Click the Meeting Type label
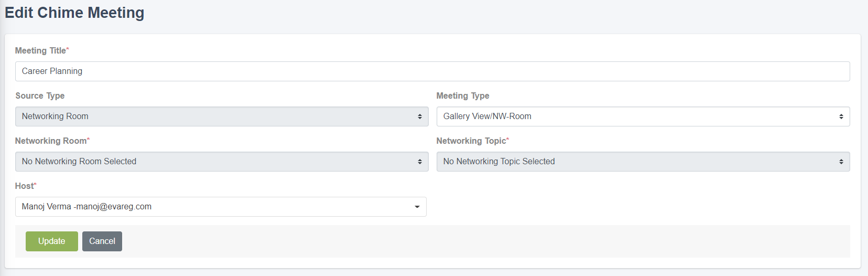 click(x=463, y=96)
